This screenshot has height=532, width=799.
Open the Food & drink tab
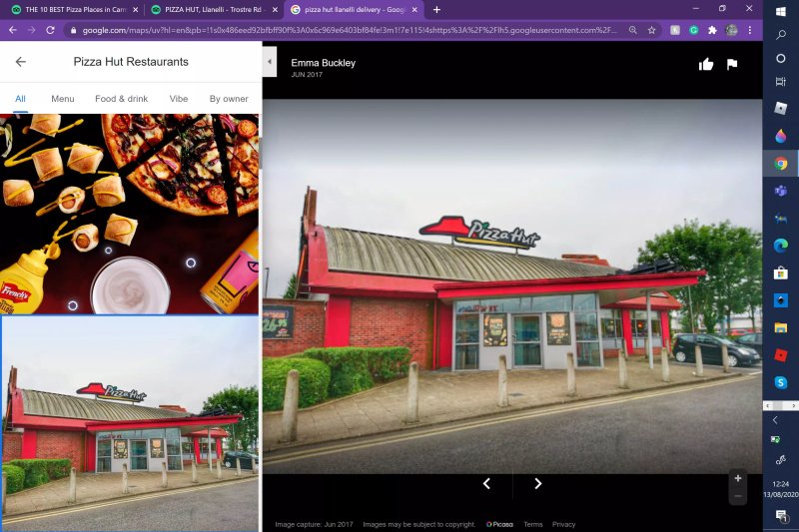pyautogui.click(x=121, y=99)
